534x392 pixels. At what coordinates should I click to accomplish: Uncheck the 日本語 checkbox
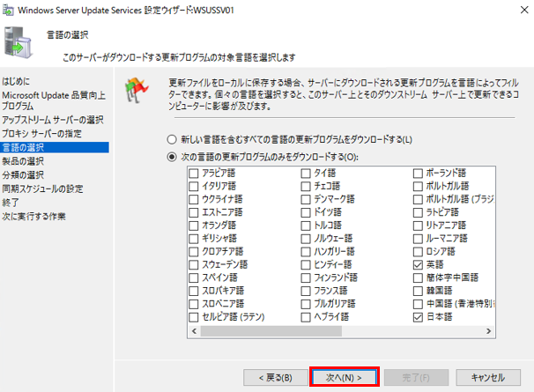click(418, 317)
